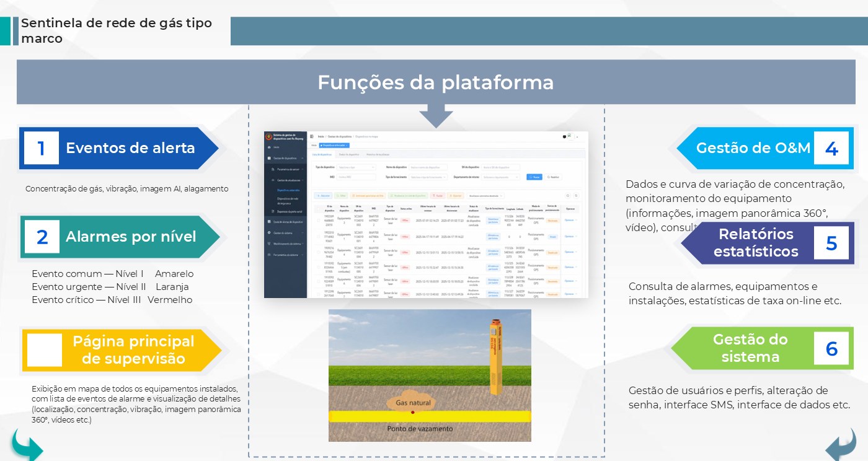Close the blue Dispositivos page tag with its x
Viewport: 868px width, 461px height.
pos(347,145)
